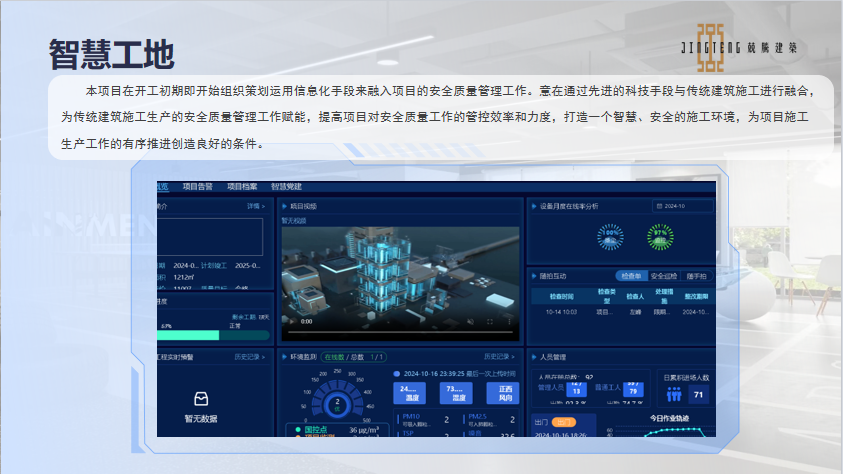The image size is (843, 474).
Task: Play the project video
Action: (292, 321)
